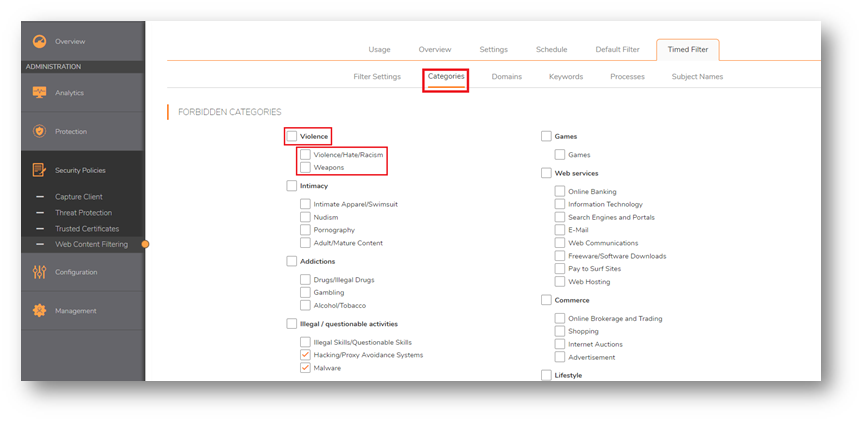Open the Domains sub-tab

506,77
